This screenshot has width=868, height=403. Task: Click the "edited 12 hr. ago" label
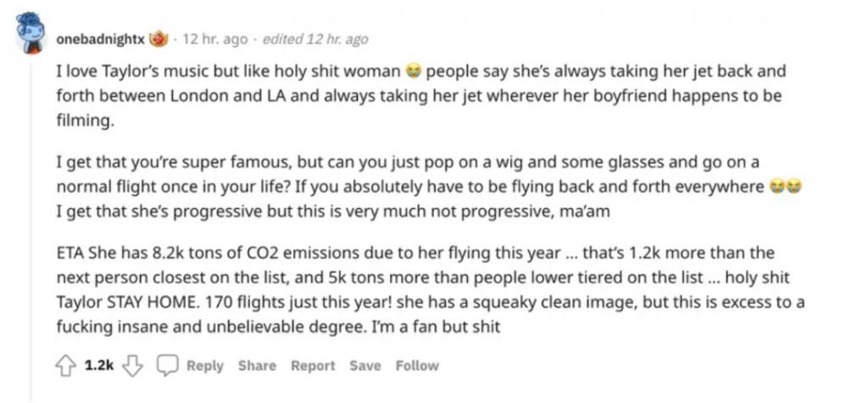315,40
